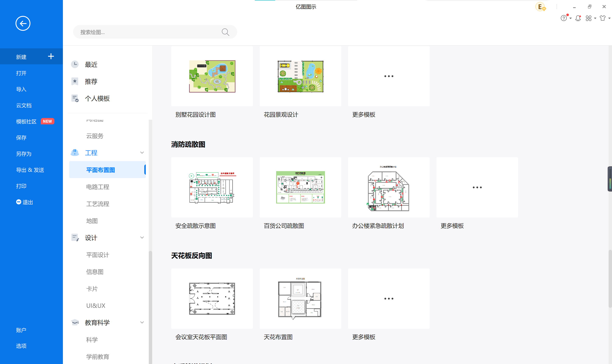Click the search magnifier icon

(x=225, y=32)
